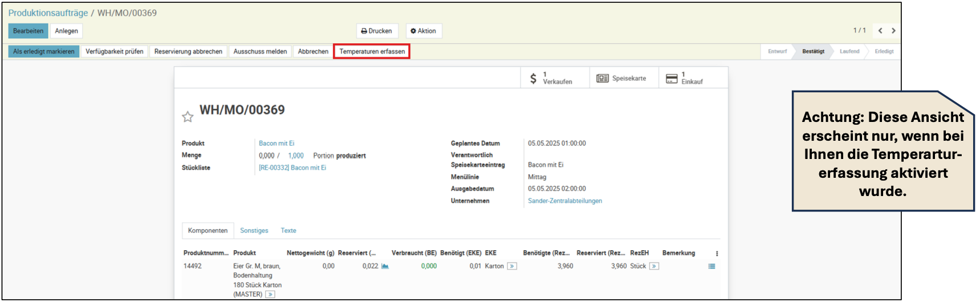Click the arrow button next to Stück
The height and width of the screenshot is (306, 980).
point(654,266)
